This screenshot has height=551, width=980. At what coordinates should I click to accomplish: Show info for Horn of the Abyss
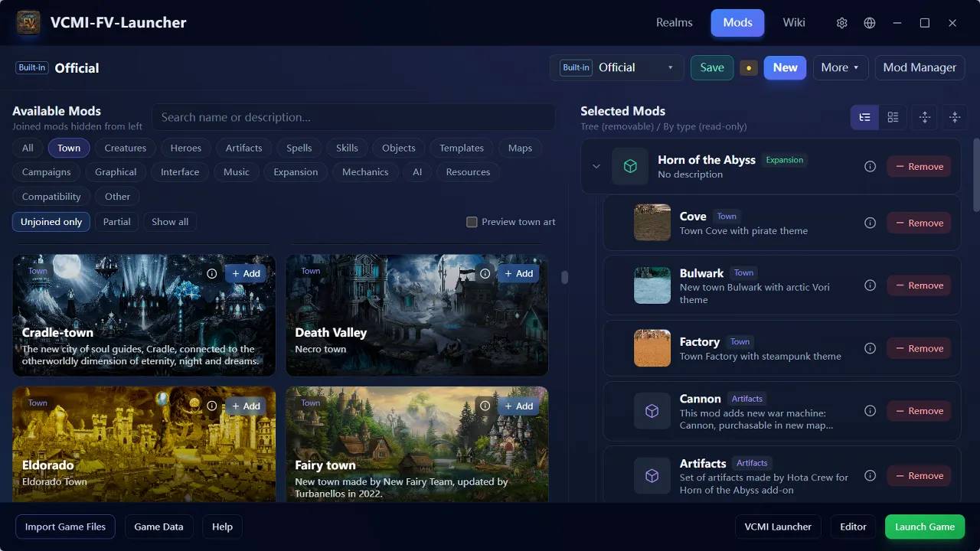pyautogui.click(x=870, y=166)
